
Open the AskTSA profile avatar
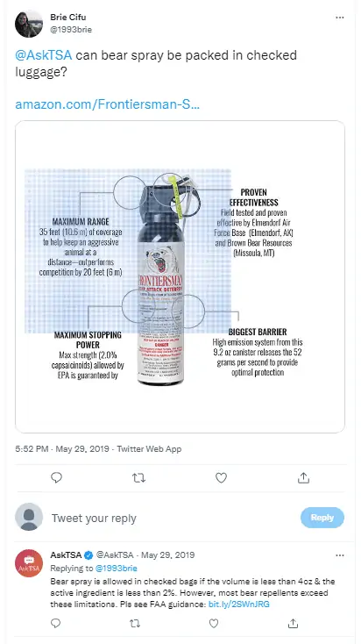click(29, 563)
